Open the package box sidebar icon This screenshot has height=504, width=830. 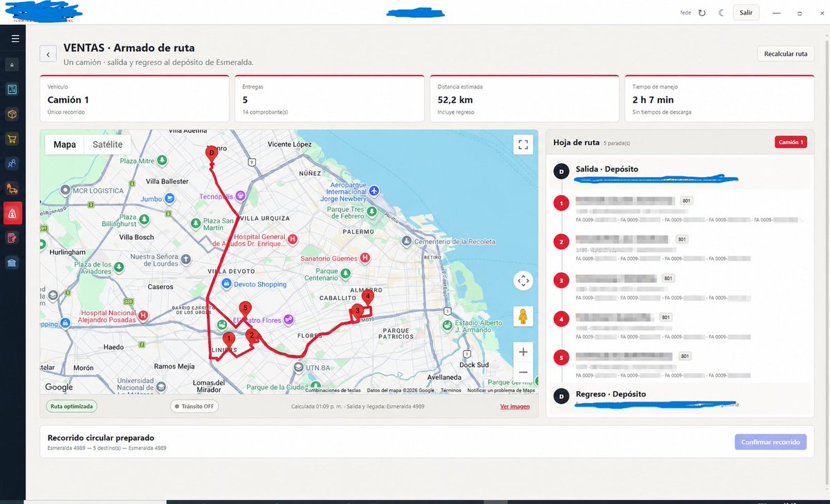coord(12,114)
